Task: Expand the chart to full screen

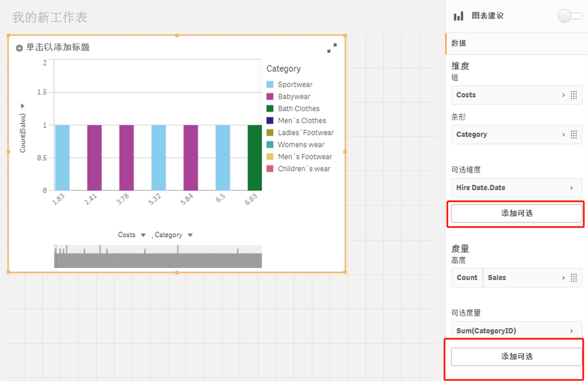Action: (332, 48)
